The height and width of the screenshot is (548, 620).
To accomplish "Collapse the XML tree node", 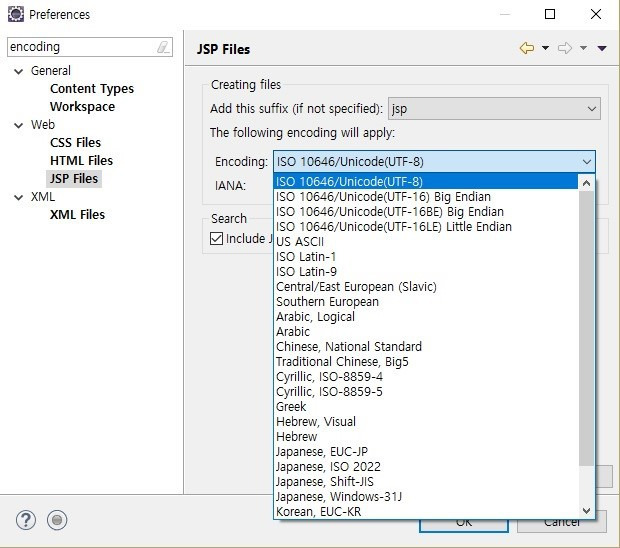I will tap(18, 197).
